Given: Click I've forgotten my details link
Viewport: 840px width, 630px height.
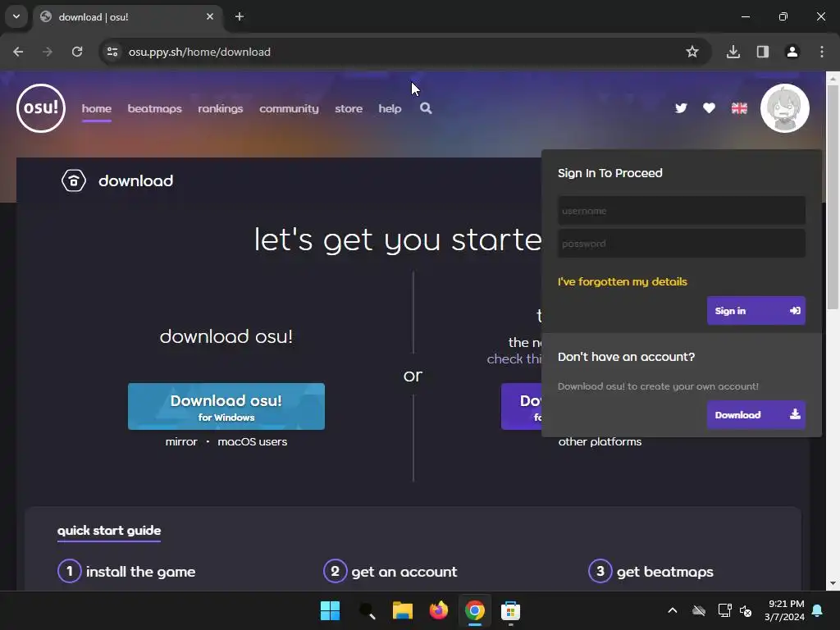Looking at the screenshot, I should pyautogui.click(x=623, y=282).
